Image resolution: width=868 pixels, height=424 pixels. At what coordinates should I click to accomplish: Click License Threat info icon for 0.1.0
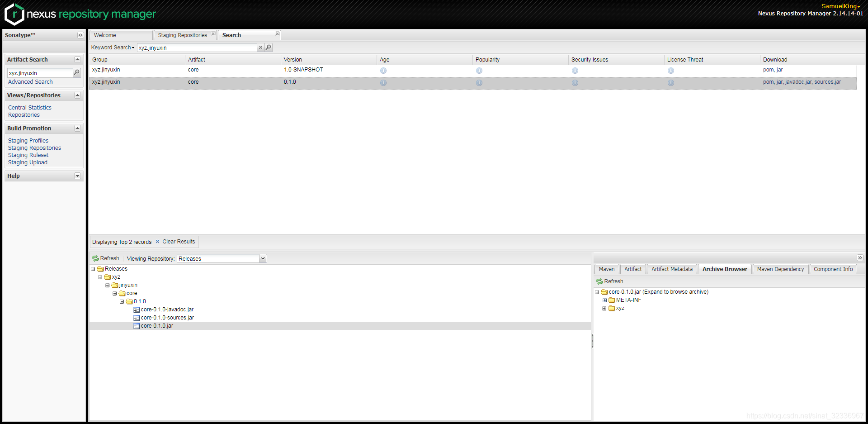671,83
